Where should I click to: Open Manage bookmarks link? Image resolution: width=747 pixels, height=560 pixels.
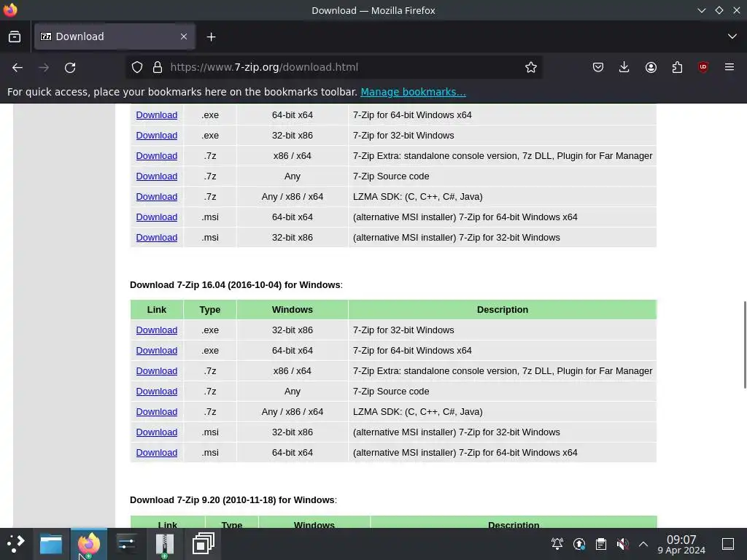coord(413,92)
